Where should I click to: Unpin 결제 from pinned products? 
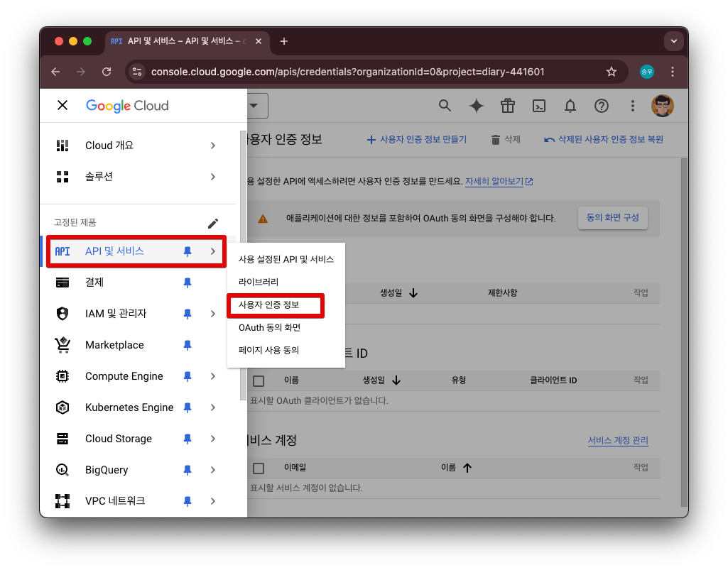coord(188,283)
